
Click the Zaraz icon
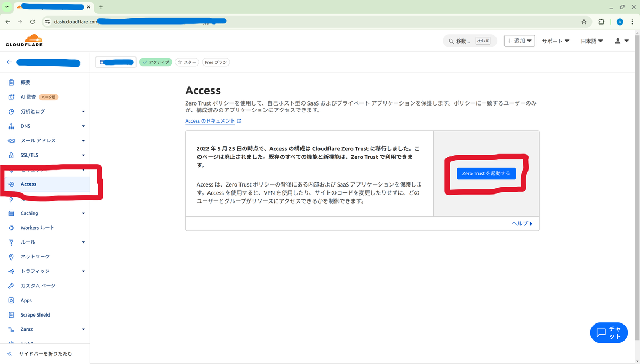pyautogui.click(x=11, y=329)
